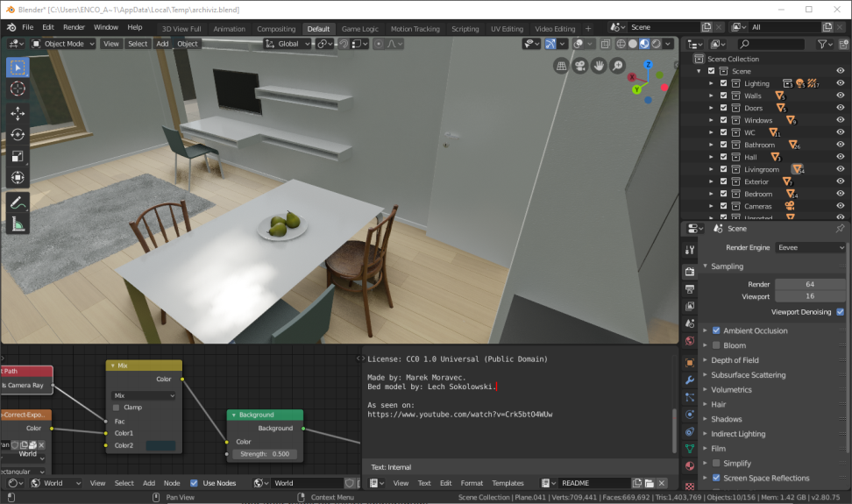Select the Move tool in viewport toolbar
This screenshot has height=504, width=852.
18,114
